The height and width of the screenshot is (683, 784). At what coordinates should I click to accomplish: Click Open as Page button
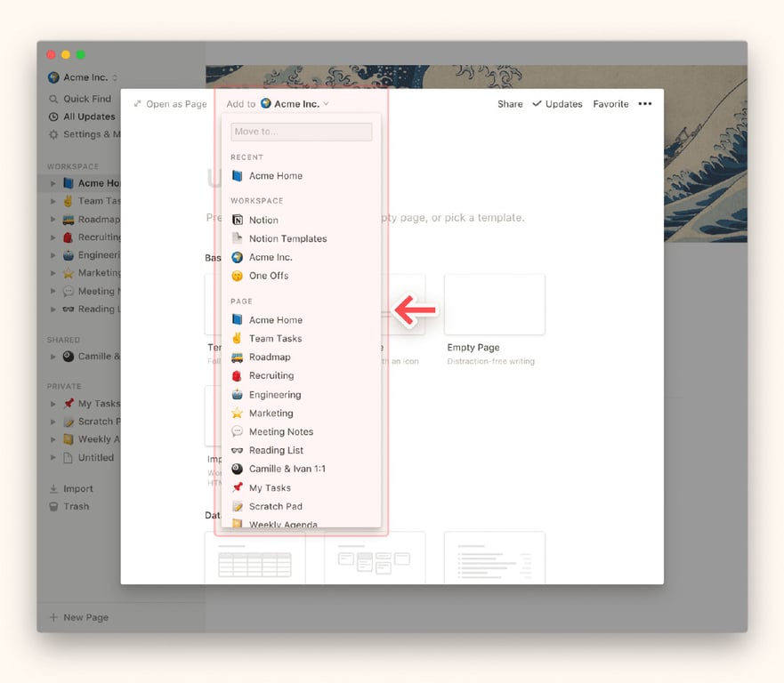point(171,104)
